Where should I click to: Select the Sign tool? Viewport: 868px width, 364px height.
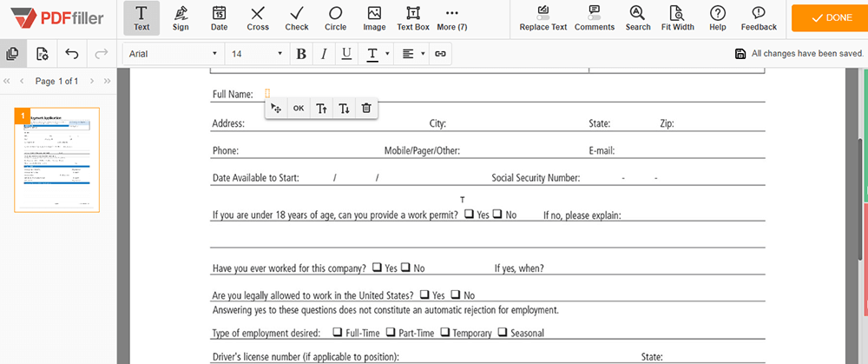click(181, 17)
